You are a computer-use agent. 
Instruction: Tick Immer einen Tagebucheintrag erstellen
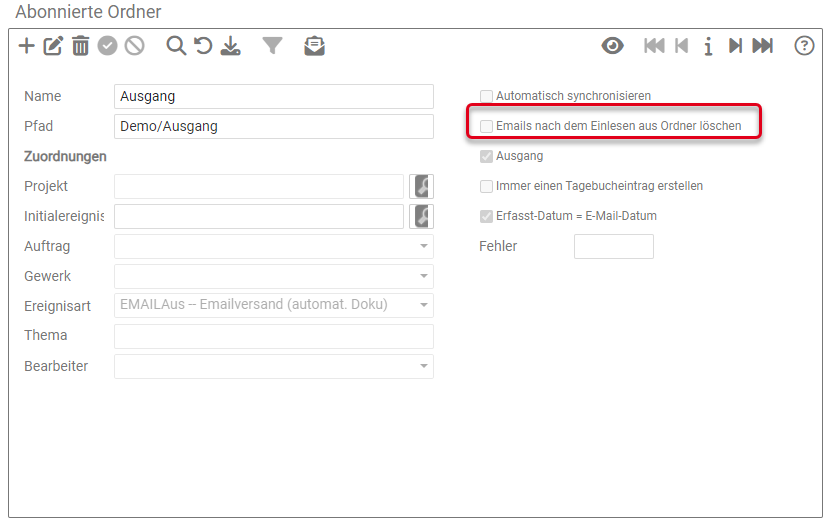click(487, 186)
